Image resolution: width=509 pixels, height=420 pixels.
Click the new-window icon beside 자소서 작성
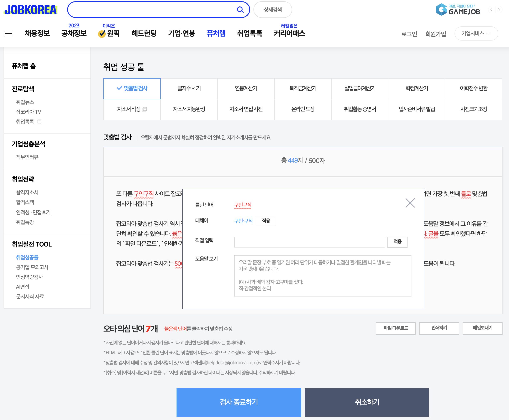(145, 109)
